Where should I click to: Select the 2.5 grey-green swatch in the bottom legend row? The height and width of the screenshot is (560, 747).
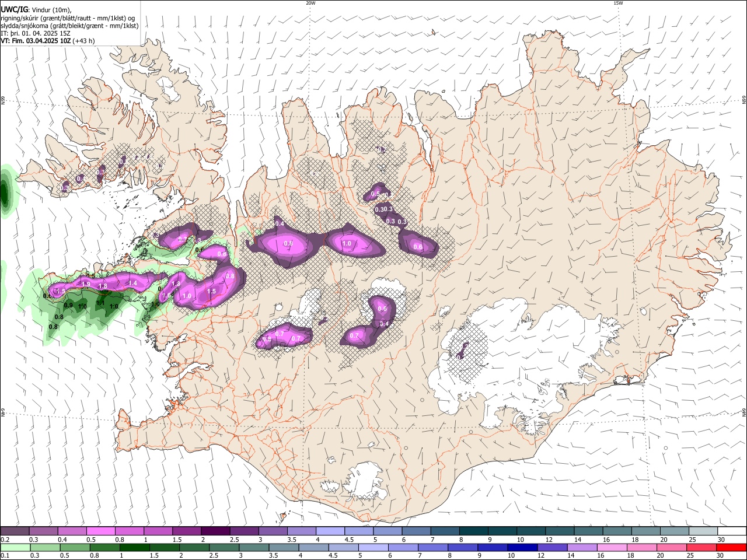pyautogui.click(x=224, y=547)
